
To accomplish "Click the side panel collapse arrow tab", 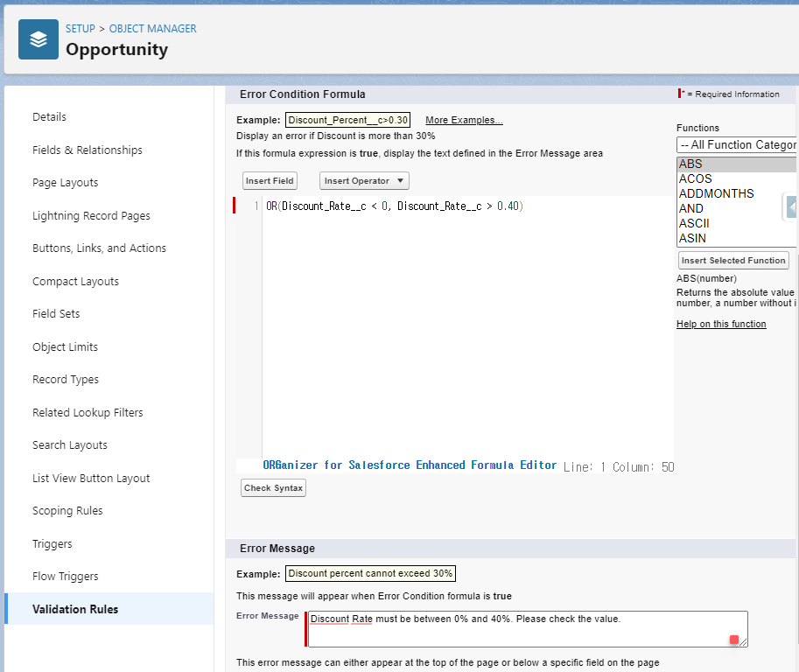I will pos(791,207).
